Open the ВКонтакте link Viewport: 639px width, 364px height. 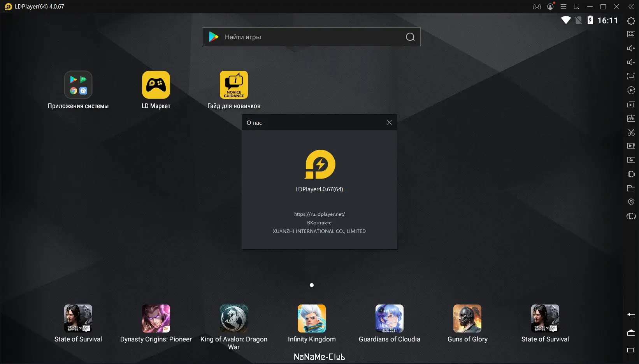(319, 223)
